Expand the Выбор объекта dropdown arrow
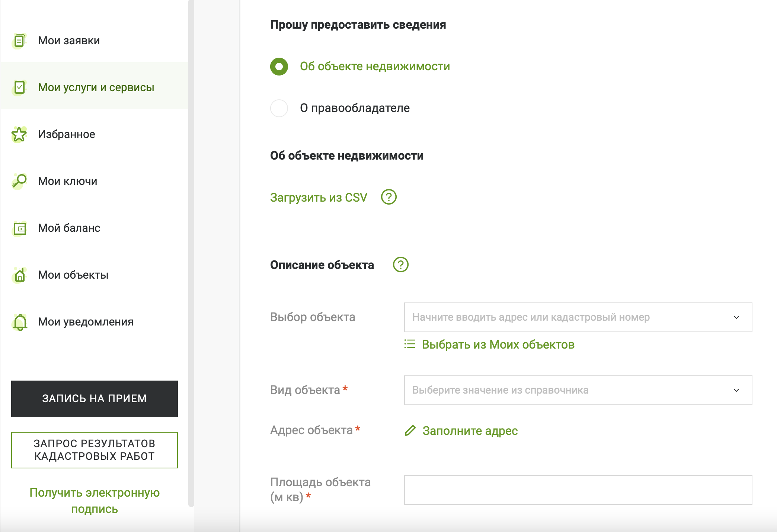Image resolution: width=777 pixels, height=532 pixels. point(736,317)
